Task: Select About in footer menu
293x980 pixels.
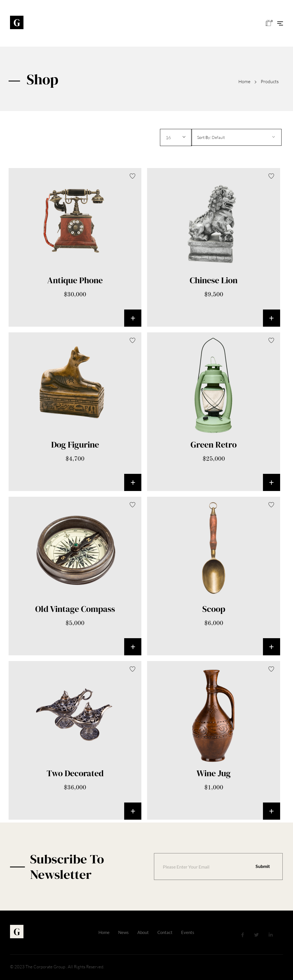Action: click(143, 933)
